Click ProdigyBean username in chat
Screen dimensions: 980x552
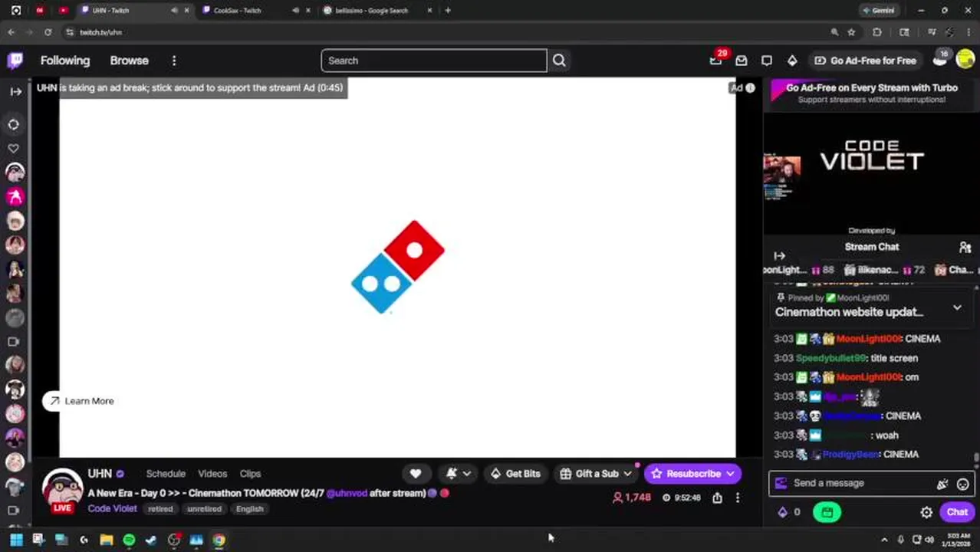[850, 455]
